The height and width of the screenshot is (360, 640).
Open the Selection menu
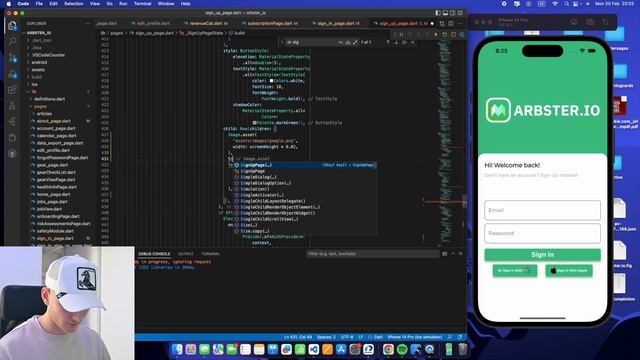[74, 4]
